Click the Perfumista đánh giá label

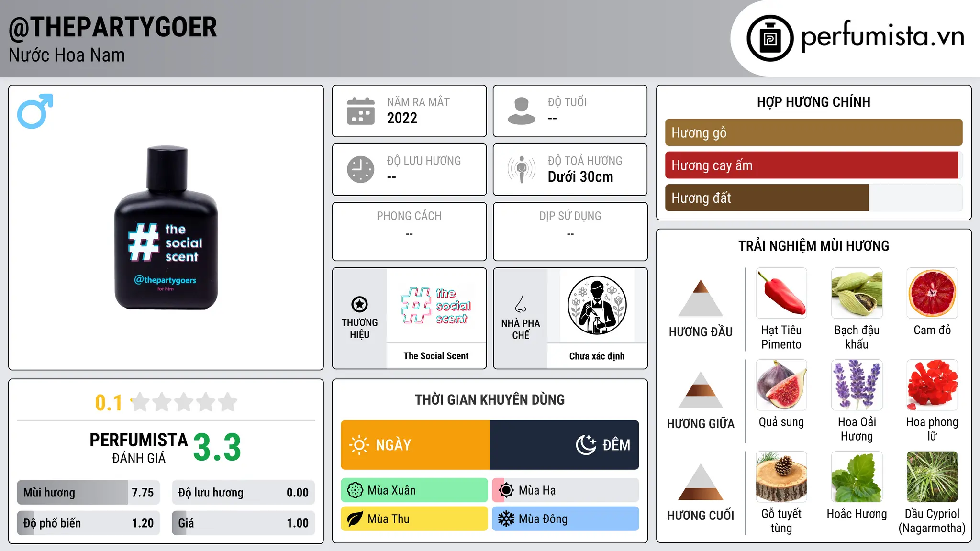pyautogui.click(x=139, y=448)
